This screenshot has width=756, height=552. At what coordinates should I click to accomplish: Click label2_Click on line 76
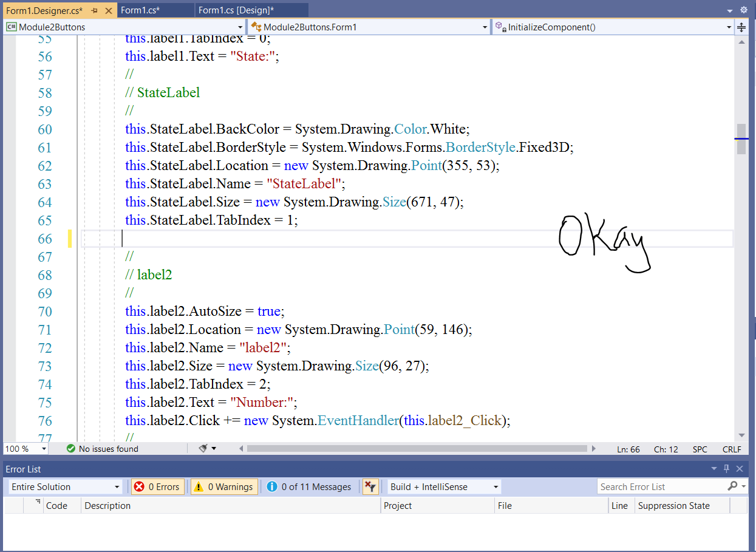pos(465,421)
